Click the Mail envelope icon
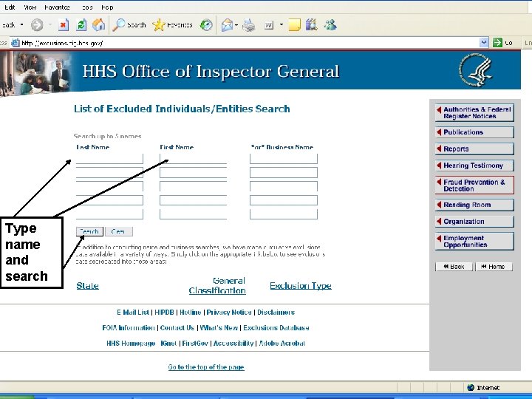532x399 pixels. (x=227, y=25)
